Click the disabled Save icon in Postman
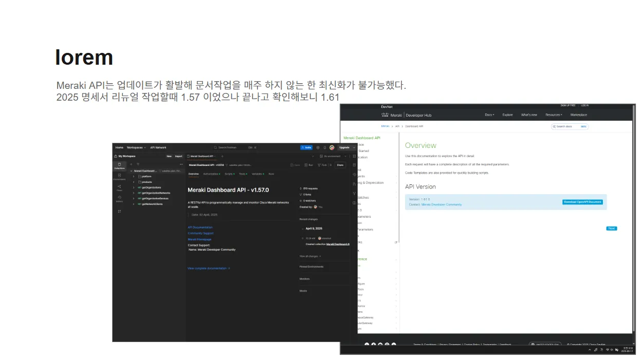Screen dimensions: 644x359 pyautogui.click(x=295, y=165)
